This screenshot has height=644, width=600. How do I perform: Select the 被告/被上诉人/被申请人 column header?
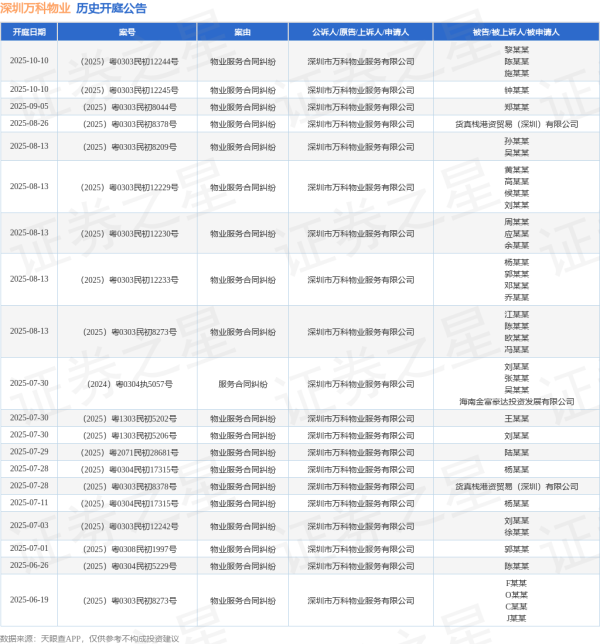[516, 33]
